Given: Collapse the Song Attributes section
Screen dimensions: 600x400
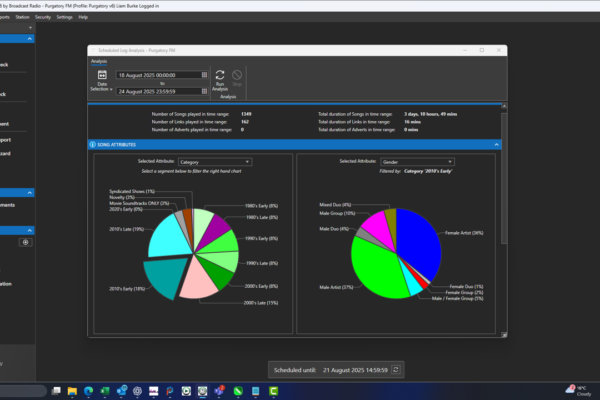Looking at the screenshot, I should click(x=496, y=146).
